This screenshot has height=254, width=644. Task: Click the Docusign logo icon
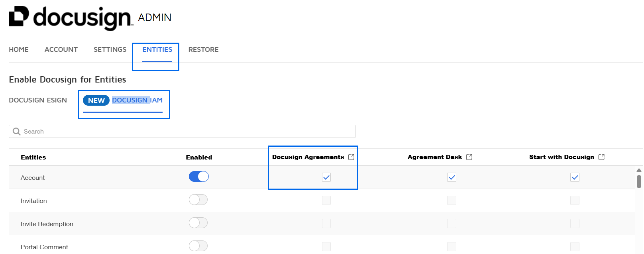[x=19, y=16]
